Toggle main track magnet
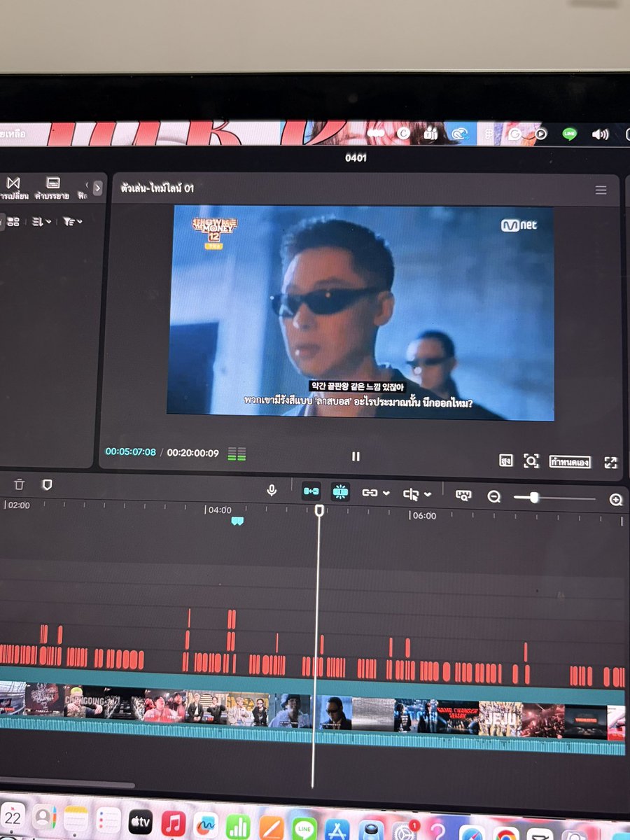630x840 pixels. (311, 492)
